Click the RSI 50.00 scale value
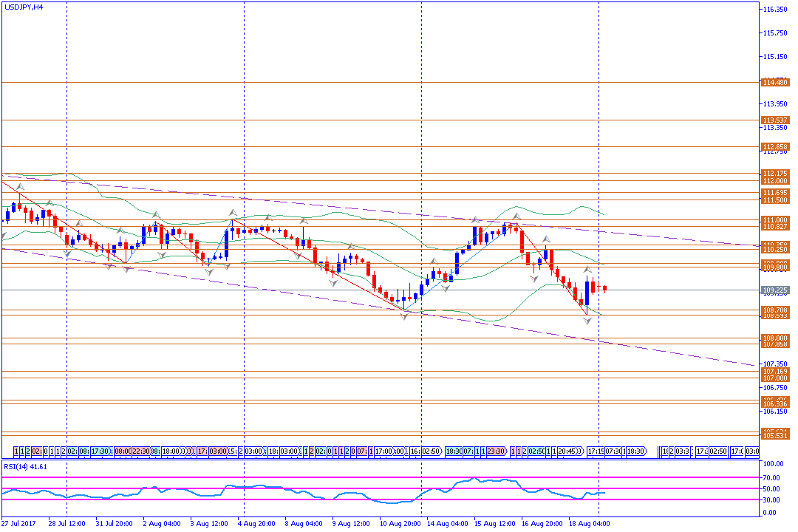798x532 pixels. click(771, 488)
